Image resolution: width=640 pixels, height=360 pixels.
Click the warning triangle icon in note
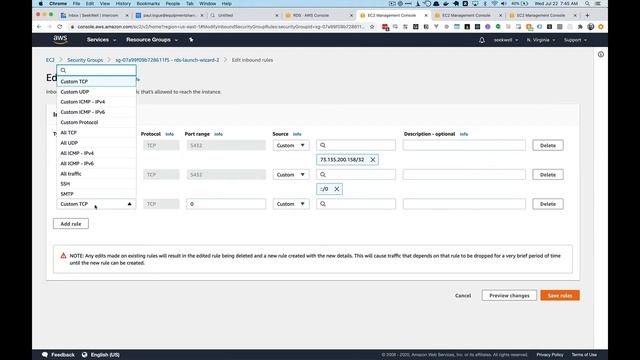coord(63,256)
